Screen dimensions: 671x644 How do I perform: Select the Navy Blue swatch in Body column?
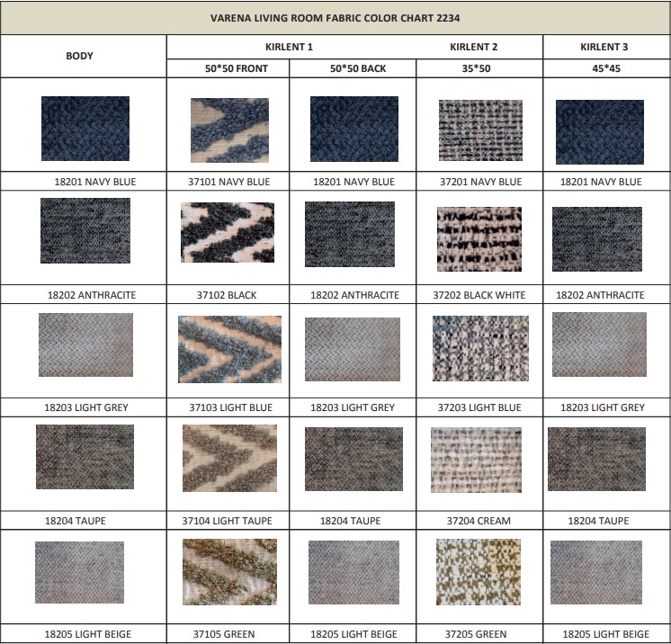(85, 129)
